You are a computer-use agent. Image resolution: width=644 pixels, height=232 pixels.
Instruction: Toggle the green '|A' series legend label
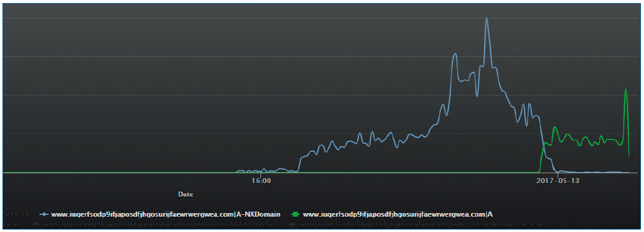tap(398, 214)
